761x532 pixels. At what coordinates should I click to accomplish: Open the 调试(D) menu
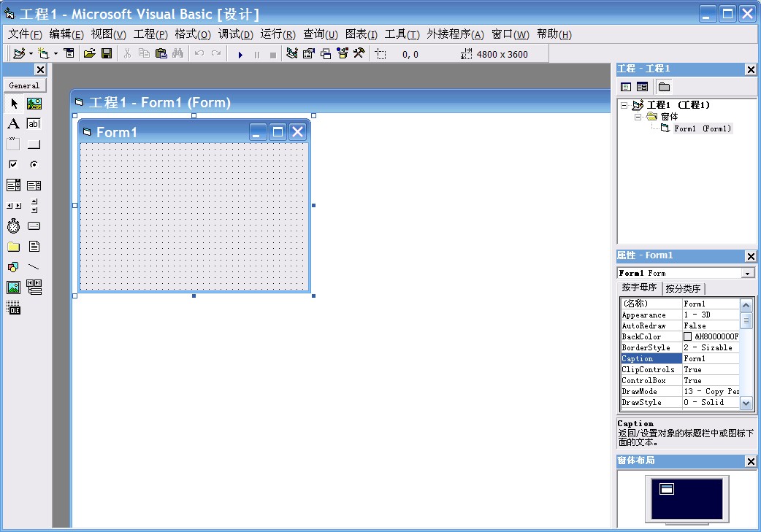coord(235,34)
